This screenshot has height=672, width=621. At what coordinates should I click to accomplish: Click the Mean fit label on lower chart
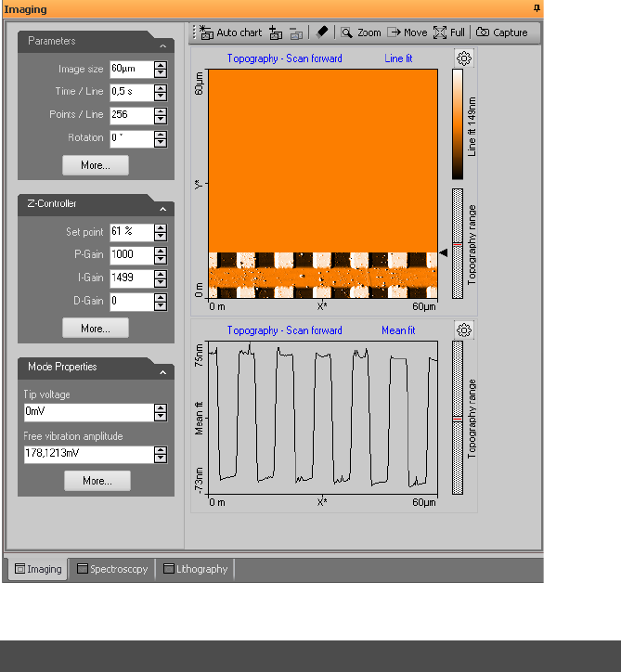pos(398,330)
